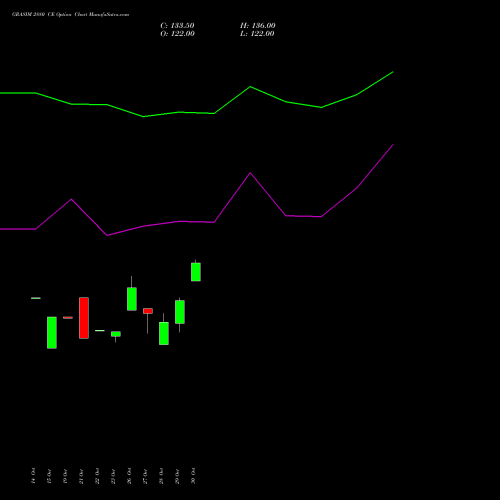Image resolution: width=500 pixels, height=500 pixels.
Task: Click the 30 Oct date label
Action: tap(193, 476)
